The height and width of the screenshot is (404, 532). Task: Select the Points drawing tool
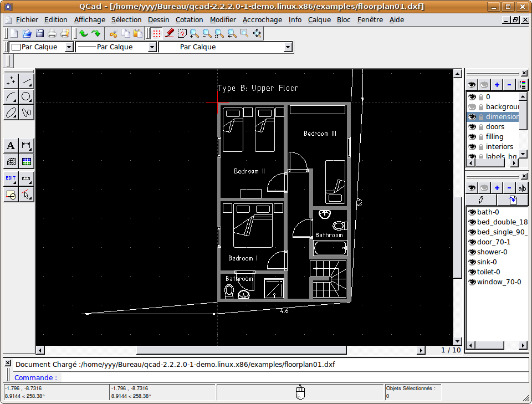coord(11,81)
